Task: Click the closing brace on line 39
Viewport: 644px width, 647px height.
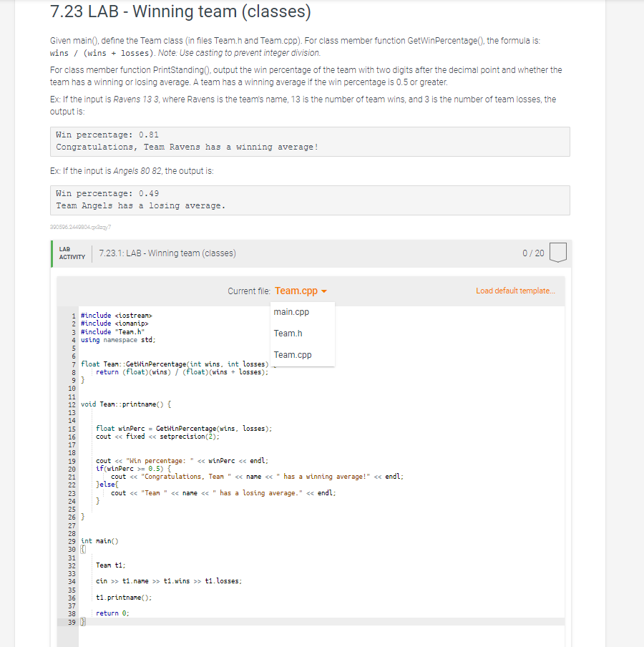Action: tap(83, 622)
